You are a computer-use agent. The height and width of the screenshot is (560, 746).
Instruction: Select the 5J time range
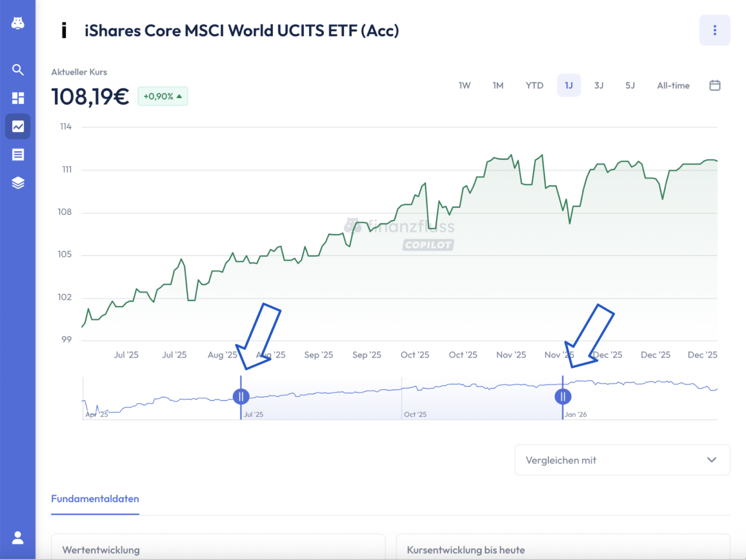tap(630, 86)
